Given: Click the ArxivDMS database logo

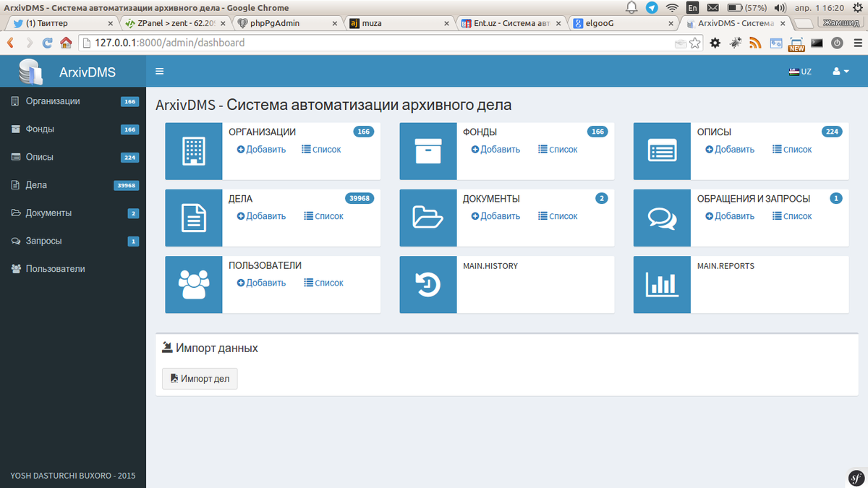Looking at the screenshot, I should 31,72.
